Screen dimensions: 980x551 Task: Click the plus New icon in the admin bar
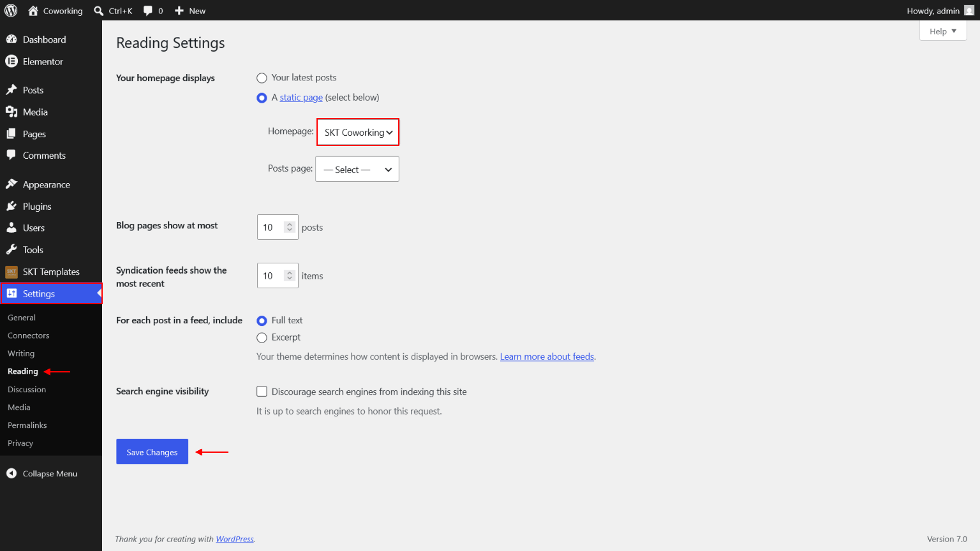point(179,11)
